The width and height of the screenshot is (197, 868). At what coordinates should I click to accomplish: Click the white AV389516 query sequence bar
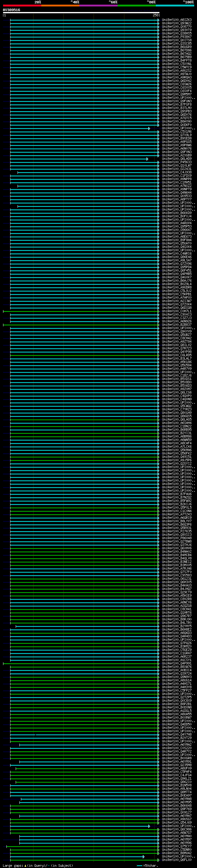pos(81,12)
